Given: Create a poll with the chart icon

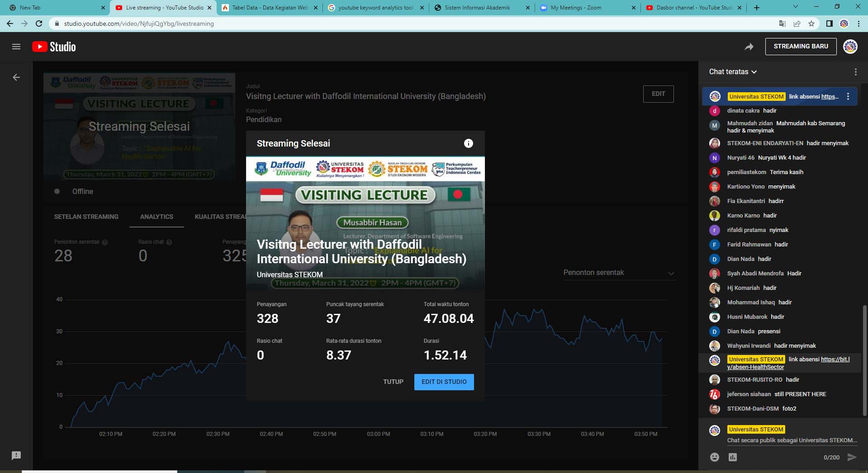Looking at the screenshot, I should 733,457.
